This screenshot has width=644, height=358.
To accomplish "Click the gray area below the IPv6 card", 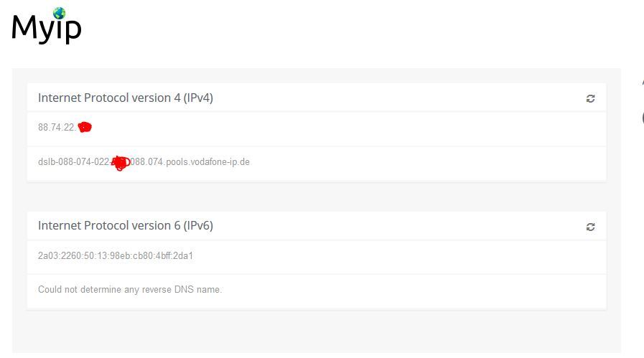I will [316, 331].
